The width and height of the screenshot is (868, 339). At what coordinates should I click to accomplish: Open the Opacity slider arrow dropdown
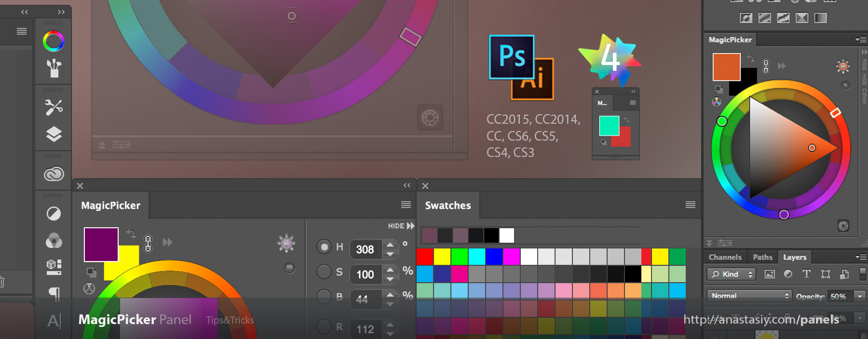click(x=859, y=296)
